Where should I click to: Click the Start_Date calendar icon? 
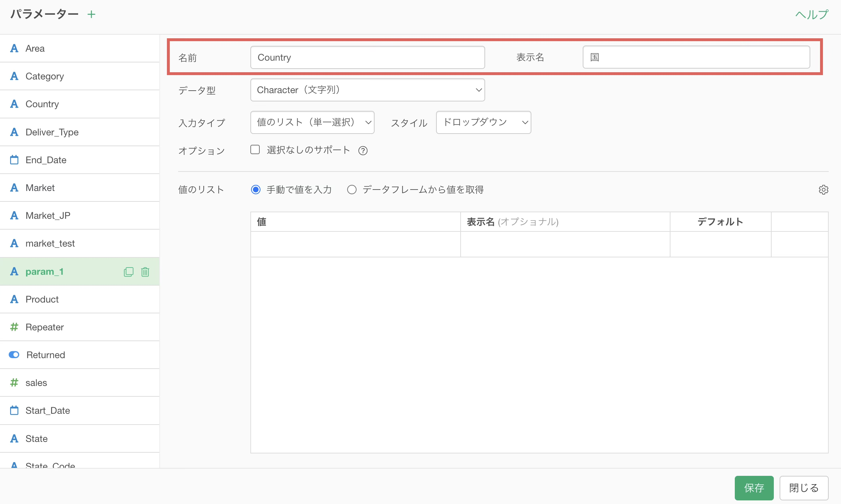pyautogui.click(x=14, y=410)
